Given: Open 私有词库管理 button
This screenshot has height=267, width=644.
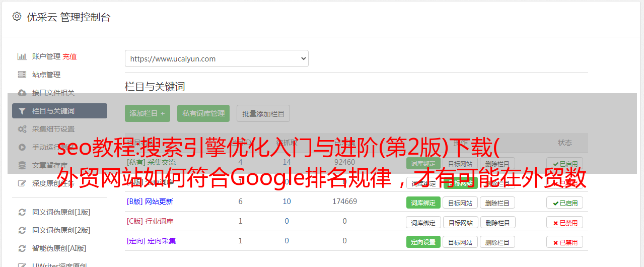Looking at the screenshot, I should (x=203, y=113).
